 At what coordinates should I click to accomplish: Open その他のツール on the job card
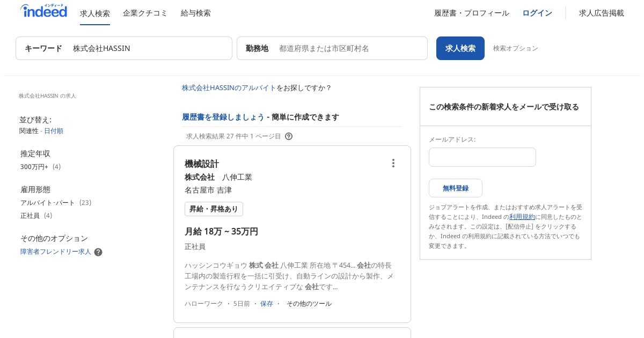click(309, 304)
